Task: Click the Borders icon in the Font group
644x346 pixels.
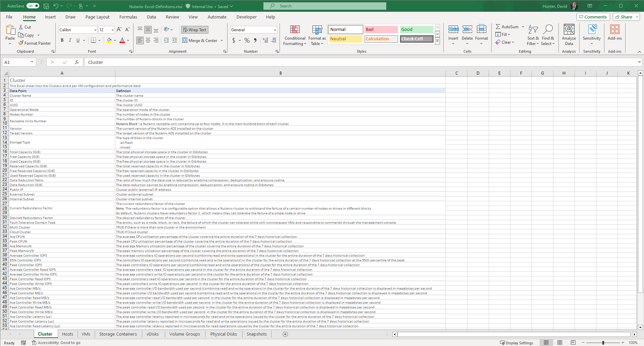Action: click(x=93, y=40)
